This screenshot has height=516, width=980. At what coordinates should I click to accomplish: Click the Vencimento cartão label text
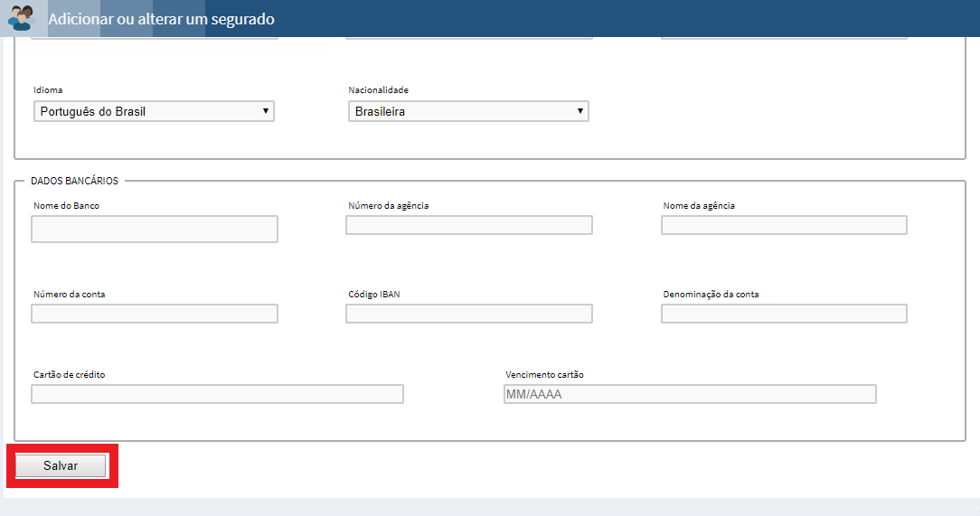[544, 375]
